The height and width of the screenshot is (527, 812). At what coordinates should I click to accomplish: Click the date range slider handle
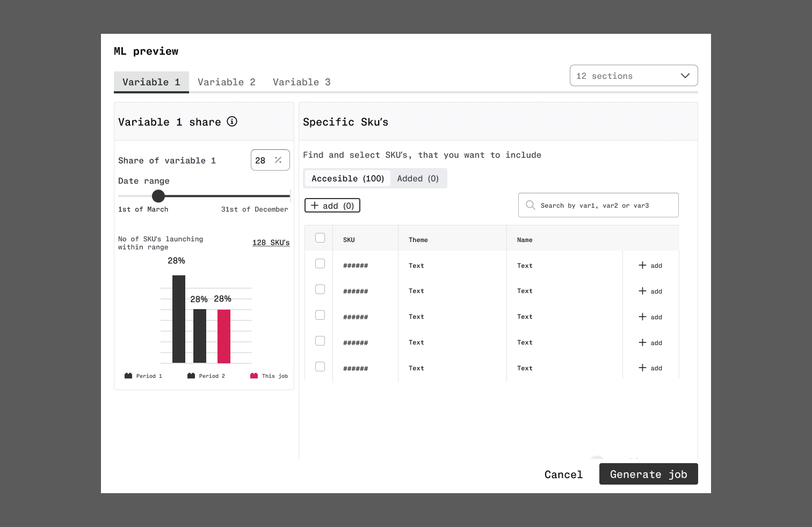click(158, 196)
